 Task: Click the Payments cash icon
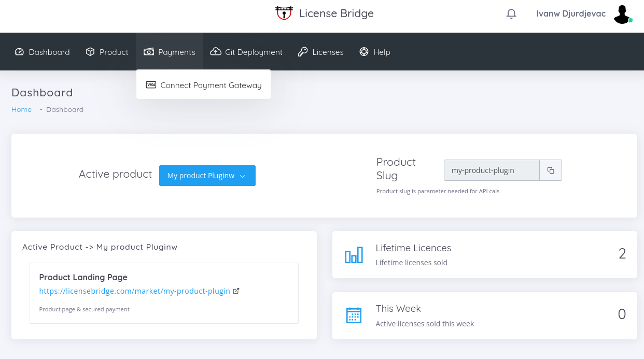click(x=149, y=52)
